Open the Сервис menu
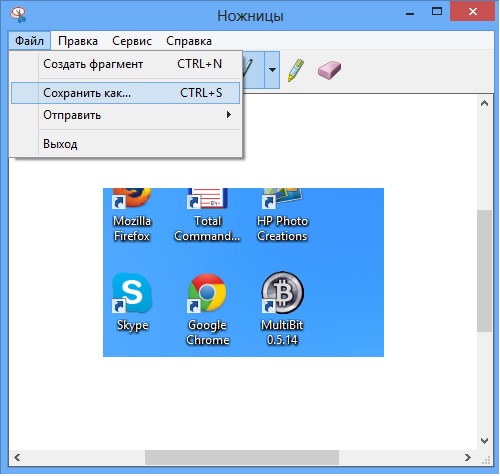 (x=132, y=41)
